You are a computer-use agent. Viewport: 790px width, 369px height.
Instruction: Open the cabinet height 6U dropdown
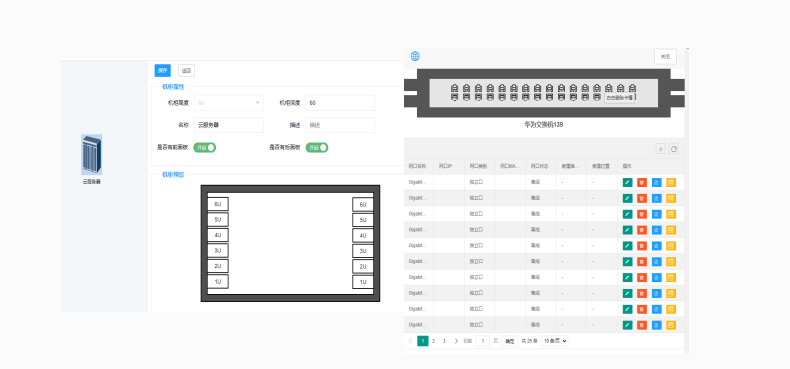[229, 103]
